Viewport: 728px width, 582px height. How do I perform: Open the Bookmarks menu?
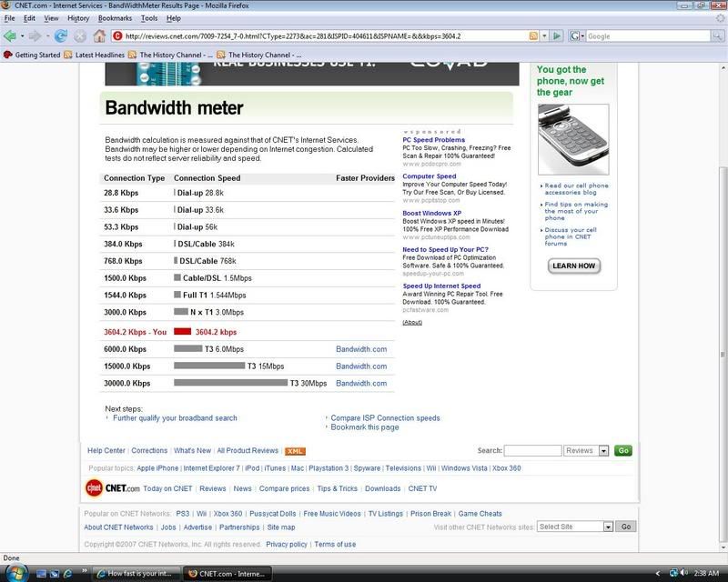pyautogui.click(x=115, y=18)
